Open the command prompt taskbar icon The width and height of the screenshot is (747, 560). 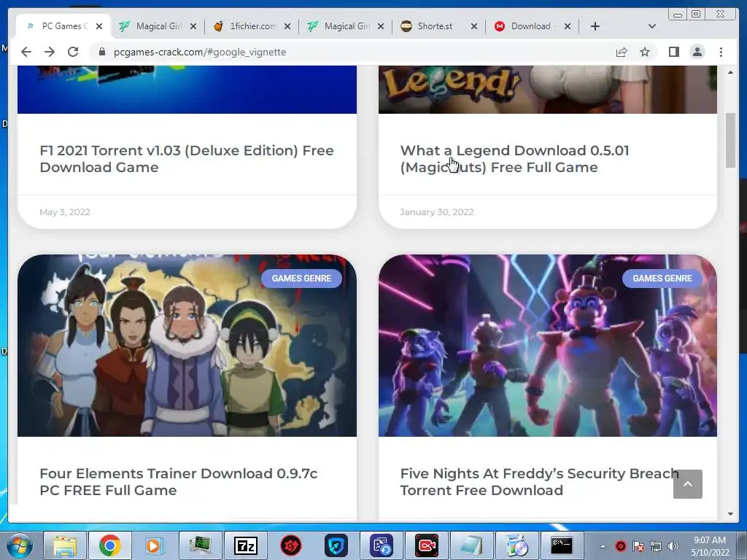562,545
